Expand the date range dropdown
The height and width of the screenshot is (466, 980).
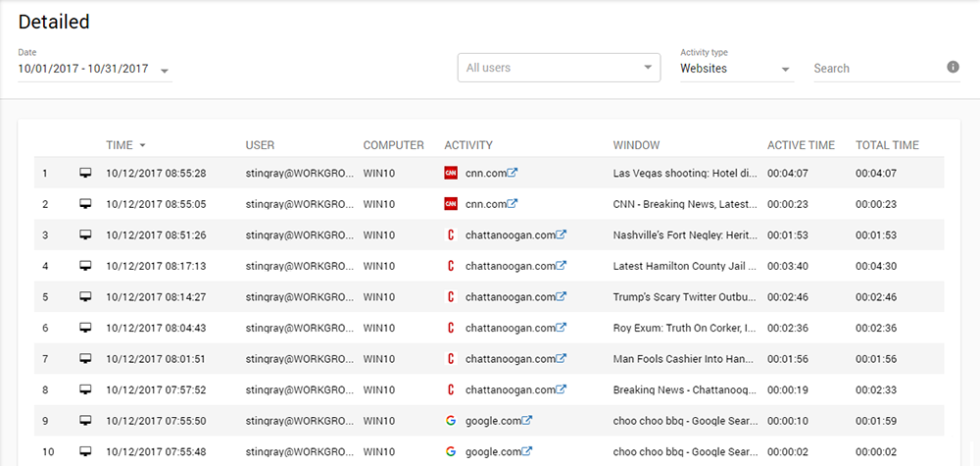[x=164, y=71]
